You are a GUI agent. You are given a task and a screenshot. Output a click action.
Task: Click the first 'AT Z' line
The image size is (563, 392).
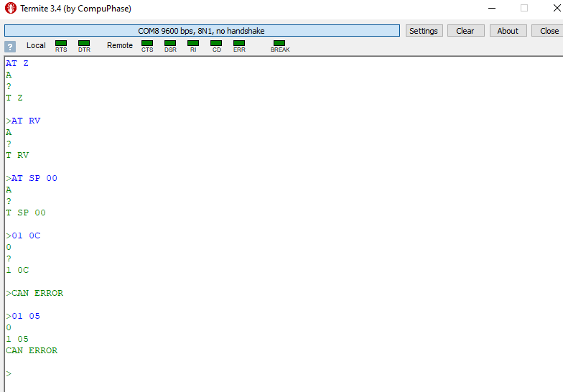(17, 63)
